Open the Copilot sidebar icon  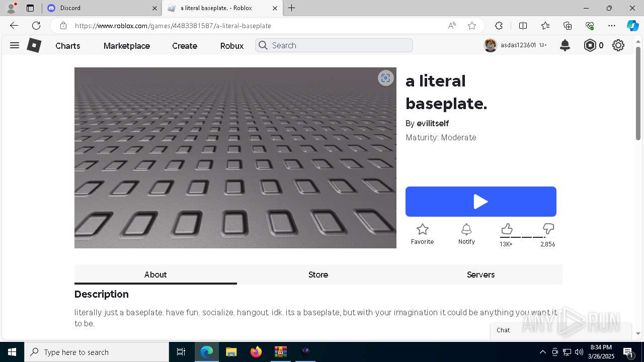coord(632,26)
